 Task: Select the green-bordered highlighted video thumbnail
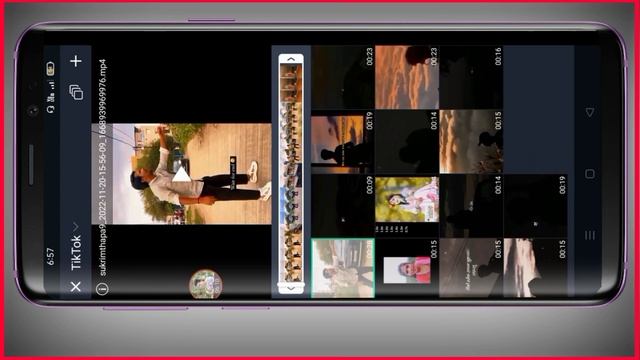point(343,268)
